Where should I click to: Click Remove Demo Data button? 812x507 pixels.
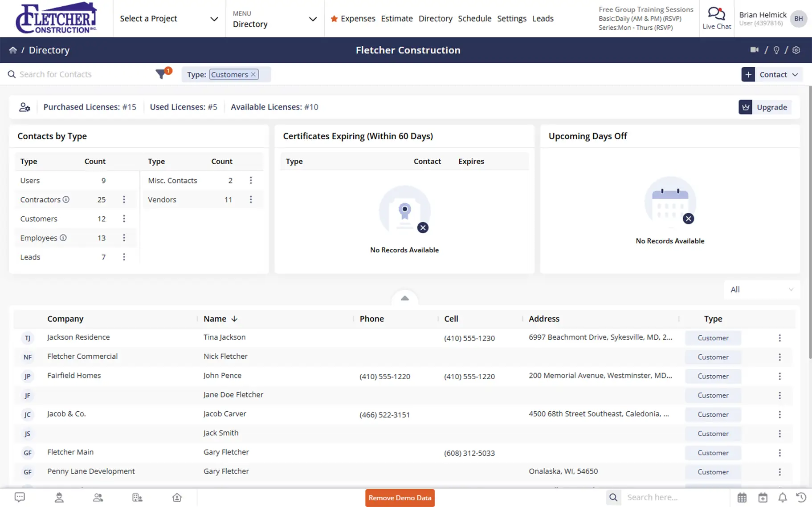tap(400, 498)
